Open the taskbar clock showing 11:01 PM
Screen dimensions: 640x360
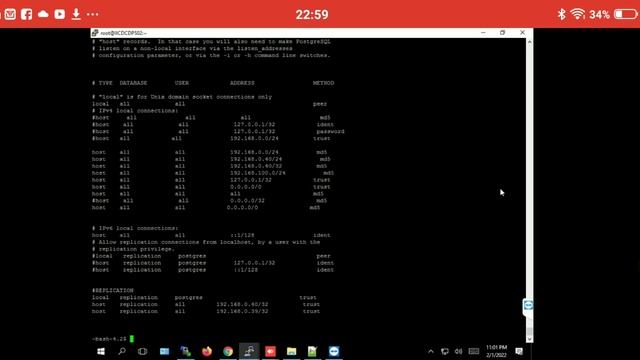click(496, 351)
